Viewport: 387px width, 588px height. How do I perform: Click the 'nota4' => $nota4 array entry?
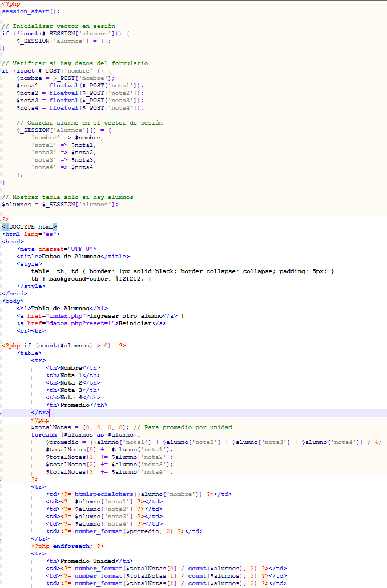coord(62,167)
